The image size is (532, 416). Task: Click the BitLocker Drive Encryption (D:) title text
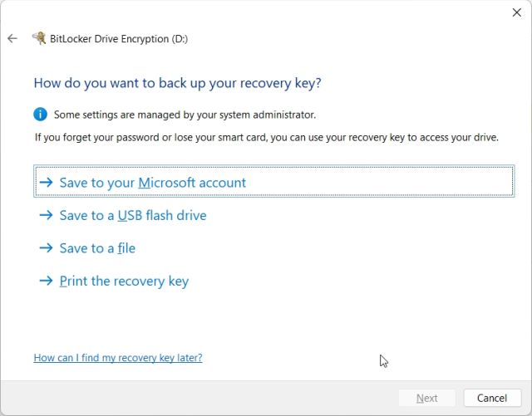pyautogui.click(x=119, y=38)
